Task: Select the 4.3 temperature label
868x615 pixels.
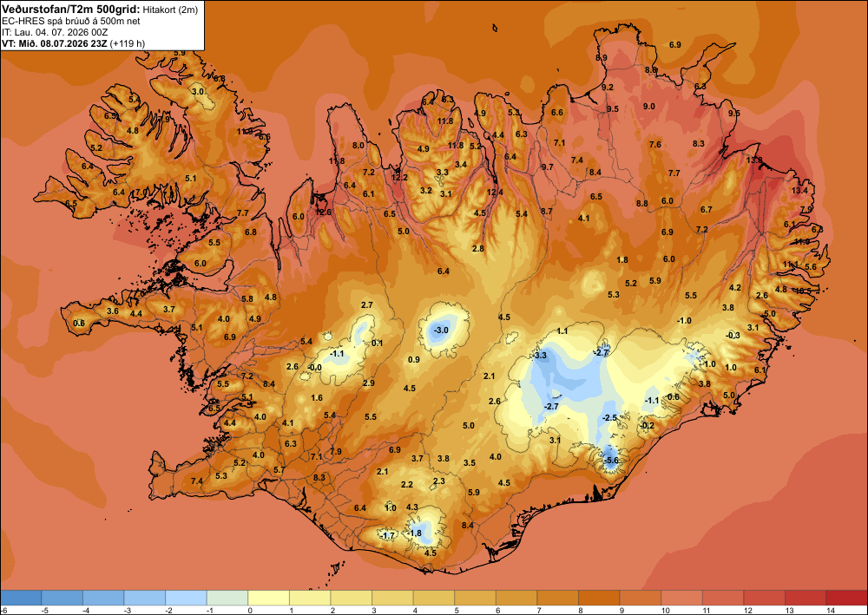Action: [x=411, y=507]
